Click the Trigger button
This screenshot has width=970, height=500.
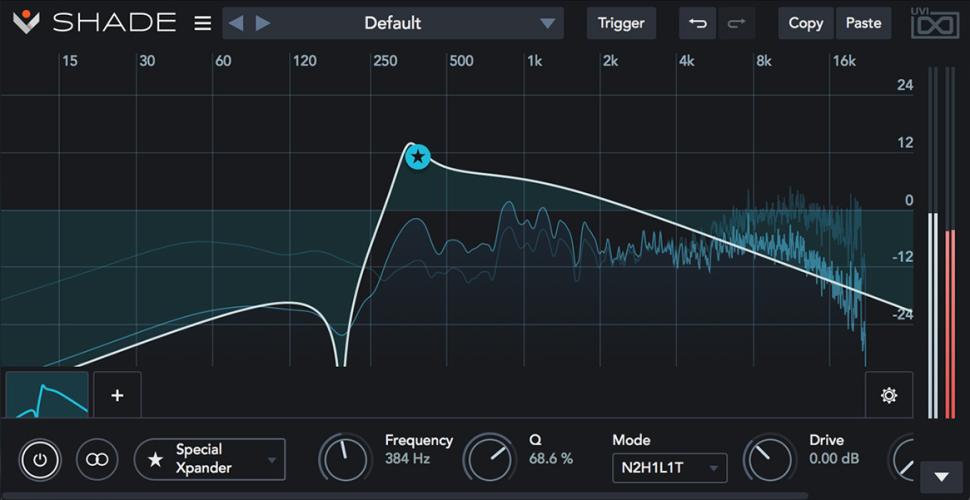(621, 24)
